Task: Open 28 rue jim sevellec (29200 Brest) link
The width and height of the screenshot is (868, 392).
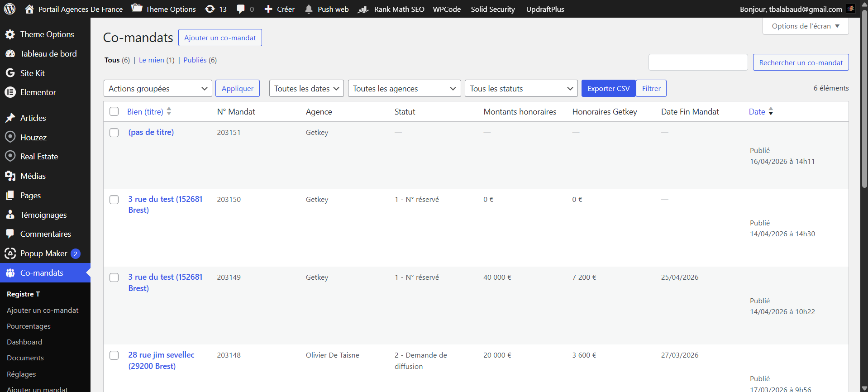Action: [161, 360]
